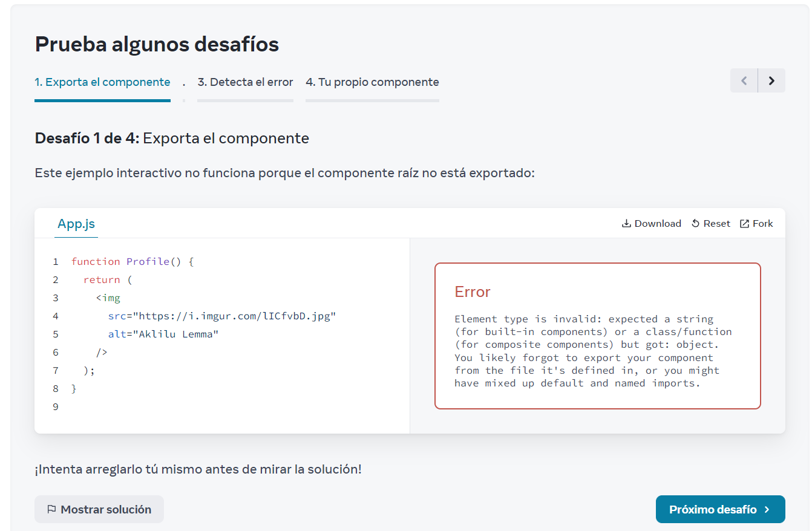Select the left navigation arrow icon

[744, 80]
